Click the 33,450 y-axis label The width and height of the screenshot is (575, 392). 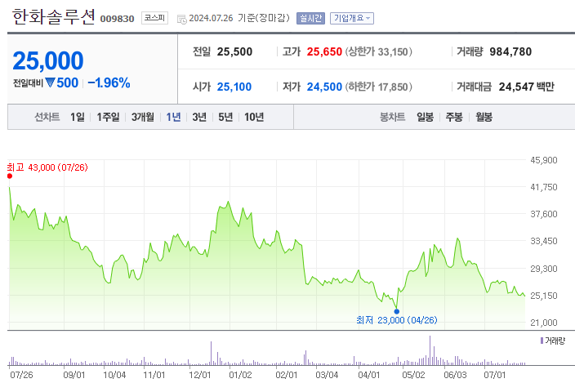click(543, 241)
